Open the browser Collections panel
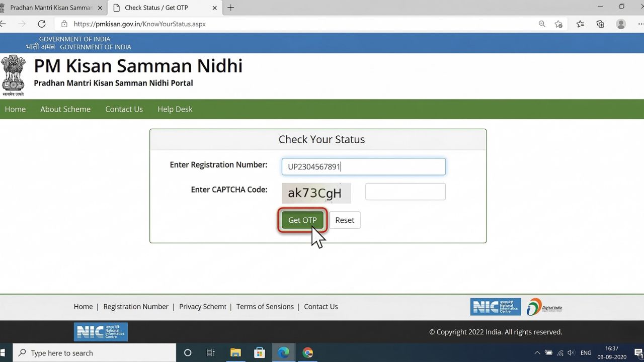644x362 pixels. tap(600, 24)
